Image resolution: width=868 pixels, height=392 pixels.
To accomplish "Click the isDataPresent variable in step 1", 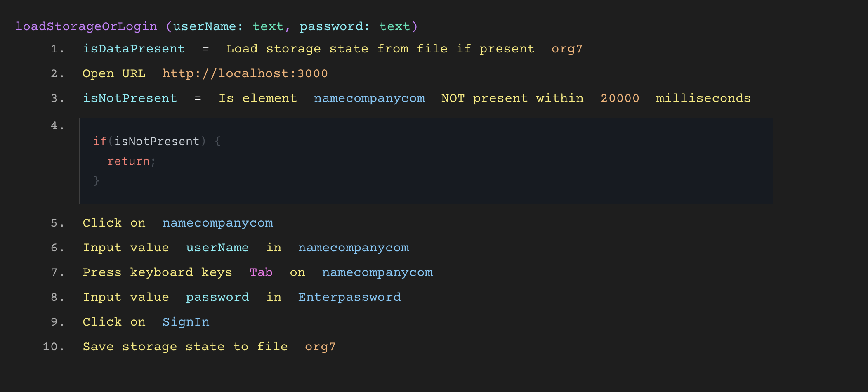I will point(134,49).
